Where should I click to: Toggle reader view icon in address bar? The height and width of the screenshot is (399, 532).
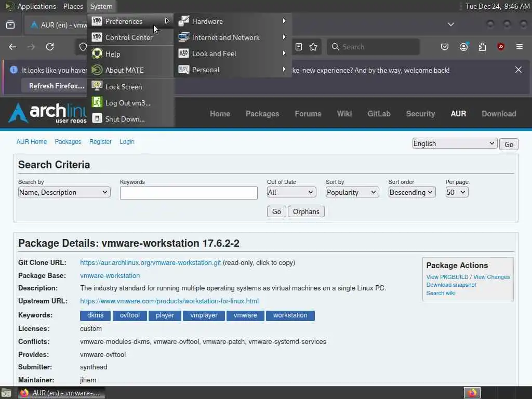point(299,47)
